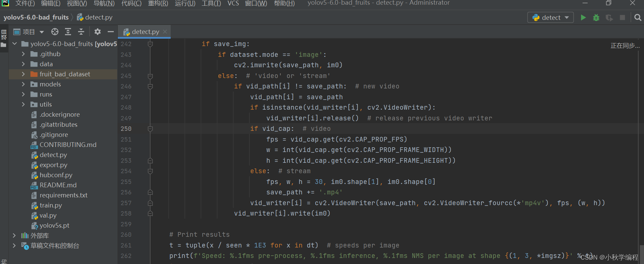Select requirements.txt in project tree

[63, 195]
